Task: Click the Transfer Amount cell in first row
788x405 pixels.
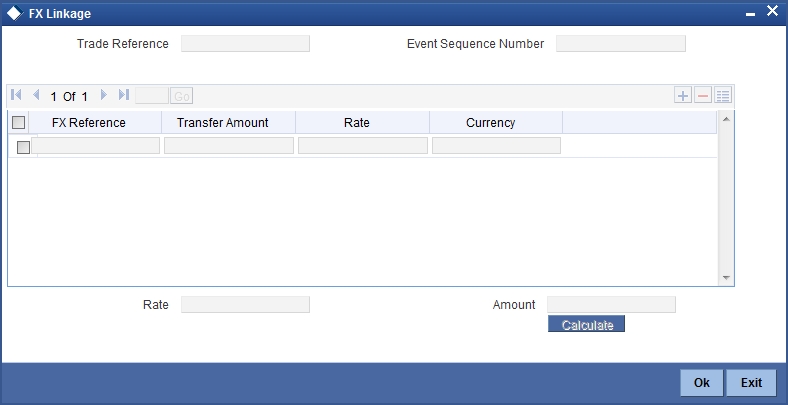Action: (229, 146)
